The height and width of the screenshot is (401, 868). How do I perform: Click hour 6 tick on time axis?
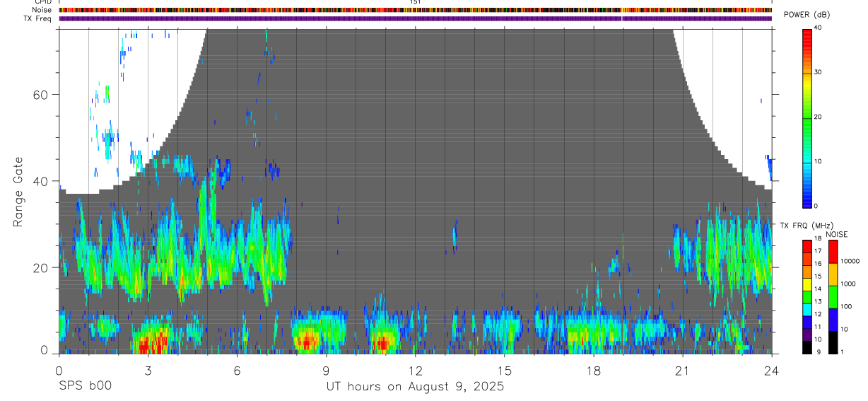[x=237, y=371]
